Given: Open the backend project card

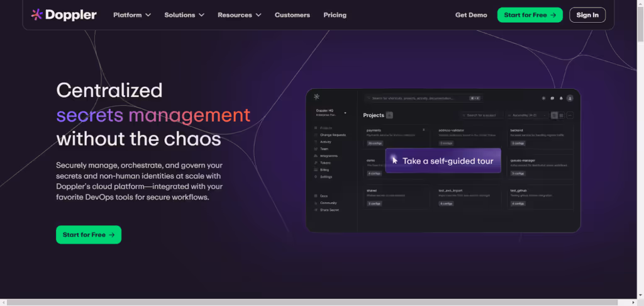Looking at the screenshot, I should (x=540, y=137).
